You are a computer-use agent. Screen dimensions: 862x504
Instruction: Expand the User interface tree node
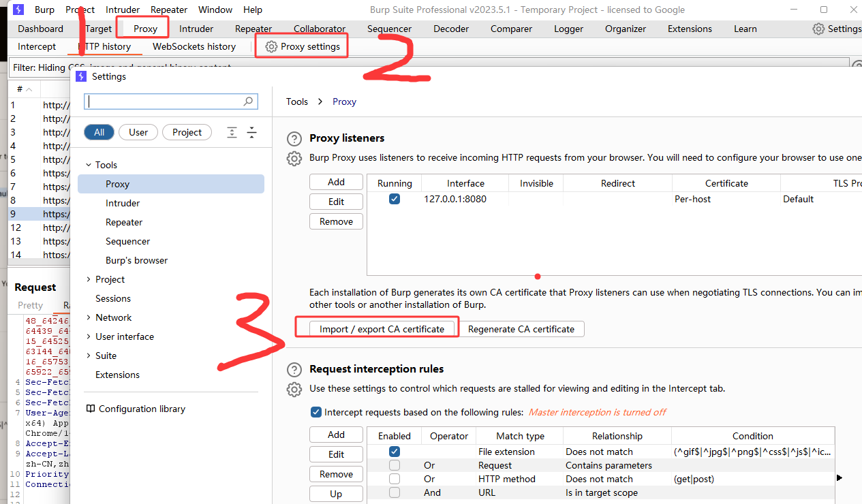(x=89, y=336)
